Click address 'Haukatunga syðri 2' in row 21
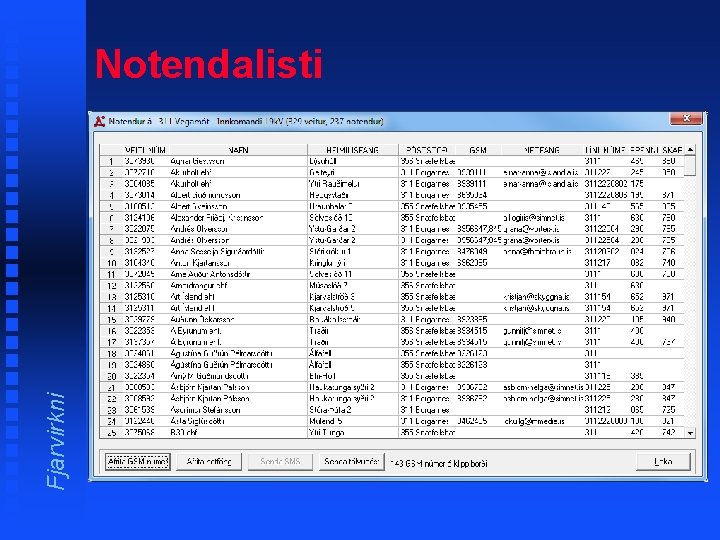The width and height of the screenshot is (720, 540). (x=342, y=387)
